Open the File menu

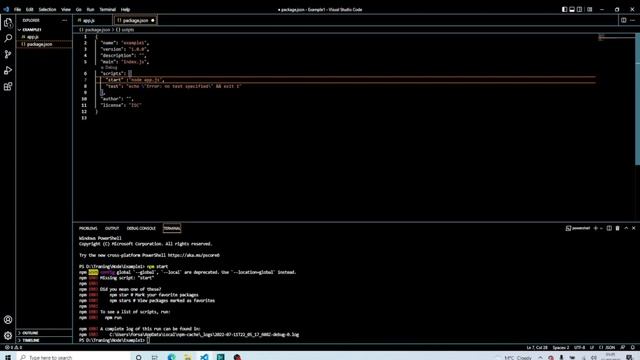(17, 9)
